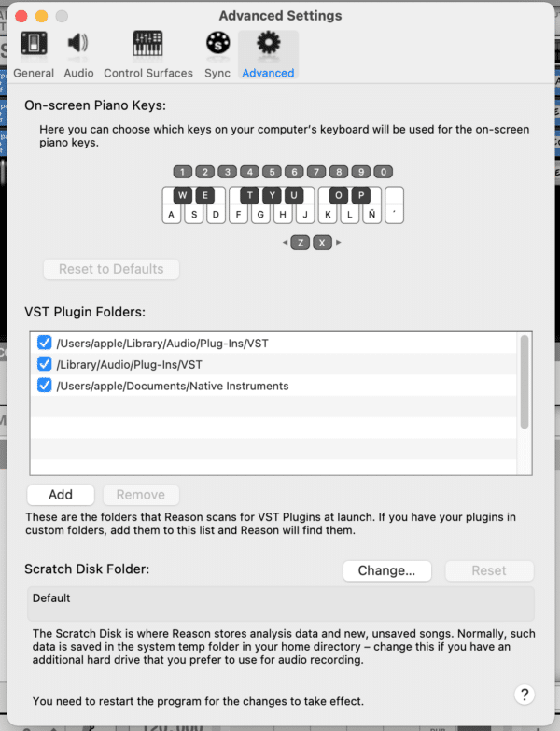Uncheck the /Users/apple/Library/Audio/Plug-Ins/VST folder
The height and width of the screenshot is (731, 560).
tap(44, 344)
